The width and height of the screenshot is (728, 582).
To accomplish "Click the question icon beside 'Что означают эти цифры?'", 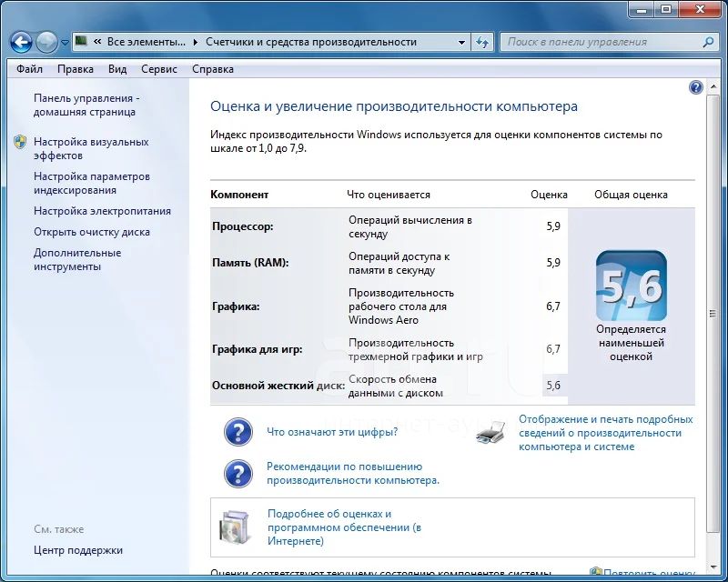I will click(x=238, y=432).
